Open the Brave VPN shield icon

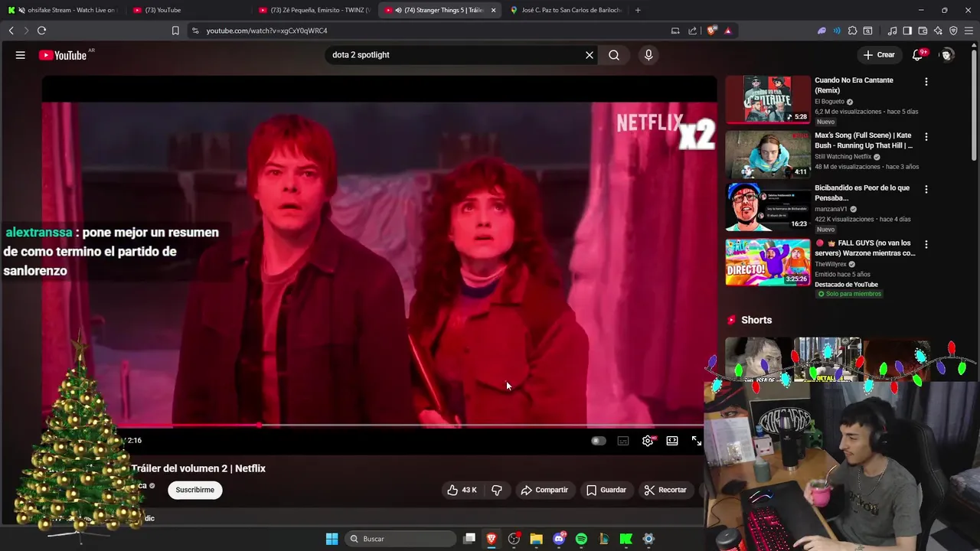click(953, 31)
